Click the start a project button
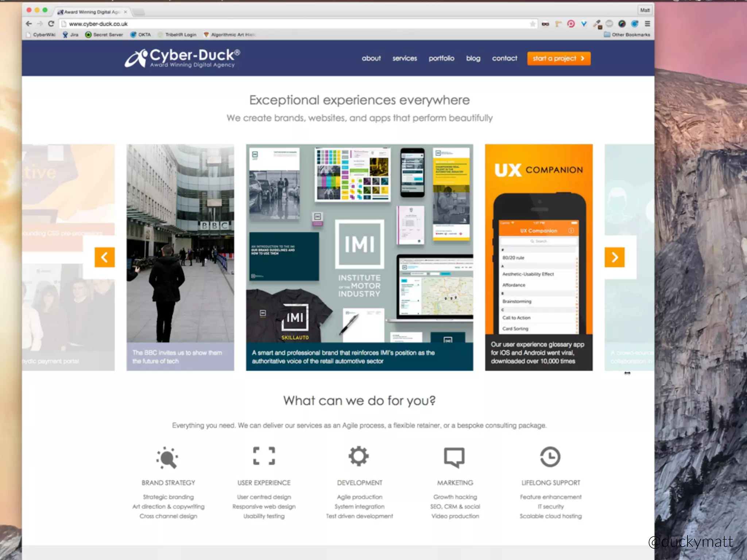This screenshot has width=747, height=560. tap(558, 58)
